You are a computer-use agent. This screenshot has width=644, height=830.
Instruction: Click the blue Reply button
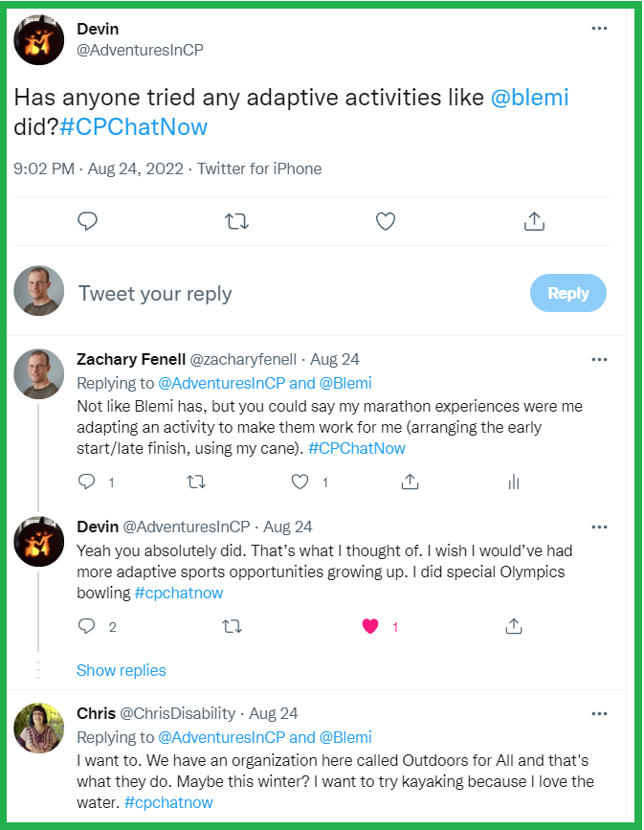pyautogui.click(x=567, y=293)
